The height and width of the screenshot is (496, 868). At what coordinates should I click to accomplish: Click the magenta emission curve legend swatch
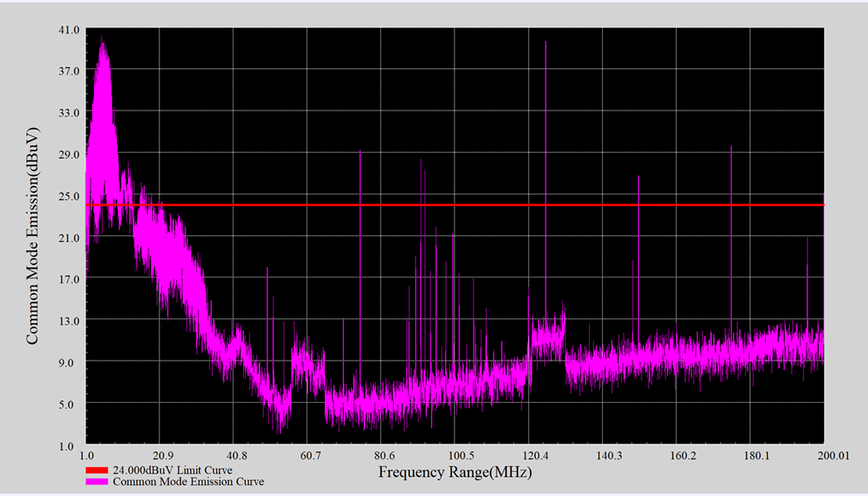[x=96, y=482]
